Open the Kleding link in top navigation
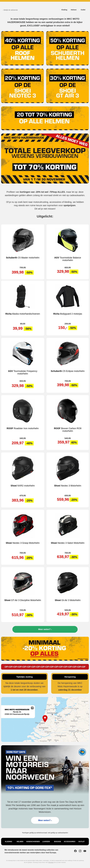 click(x=64, y=10)
